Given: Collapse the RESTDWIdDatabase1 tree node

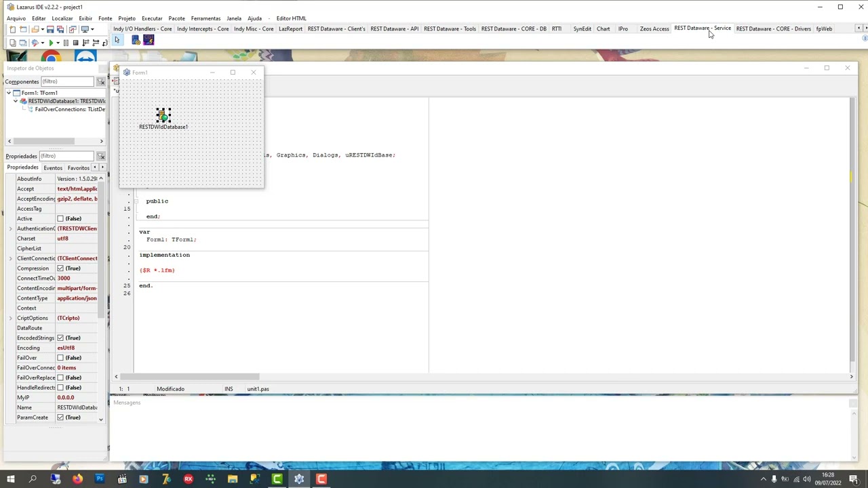Looking at the screenshot, I should (16, 101).
